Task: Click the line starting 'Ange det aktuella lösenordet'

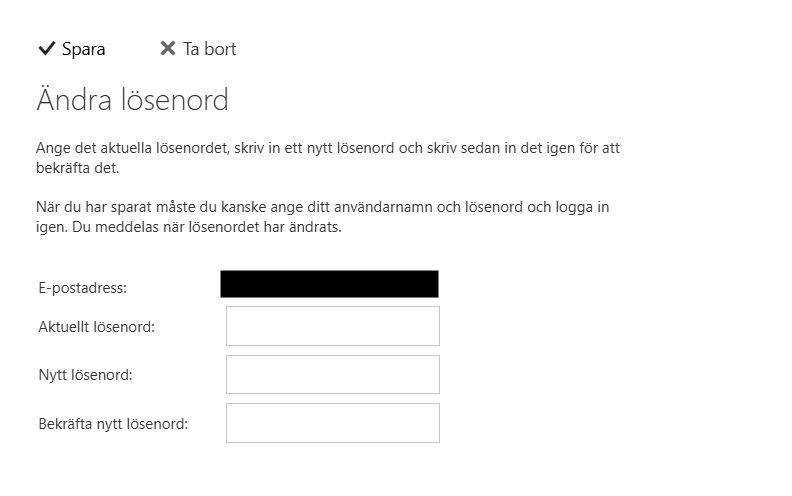Action: tap(328, 148)
